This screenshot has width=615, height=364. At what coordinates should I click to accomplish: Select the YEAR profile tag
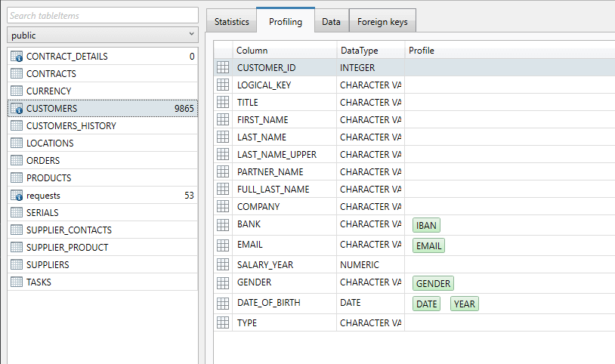tap(465, 304)
